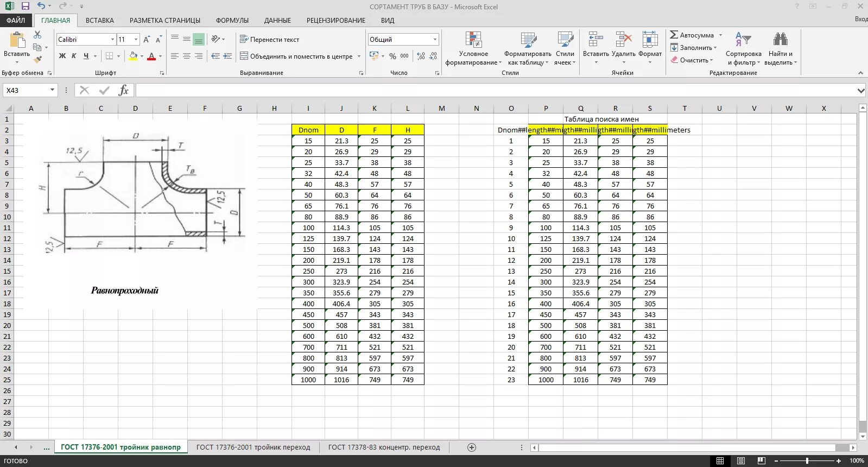
Task: Open font color dropdown arrow
Action: pyautogui.click(x=160, y=56)
